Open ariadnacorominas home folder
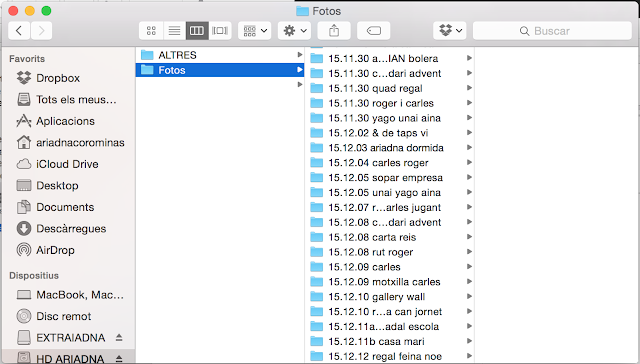The width and height of the screenshot is (640, 364). pos(70,142)
